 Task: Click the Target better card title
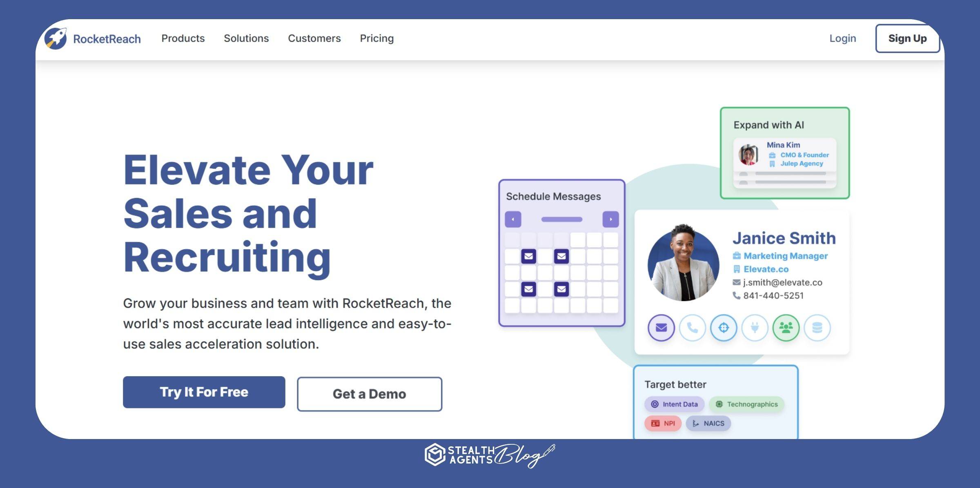[x=675, y=384]
